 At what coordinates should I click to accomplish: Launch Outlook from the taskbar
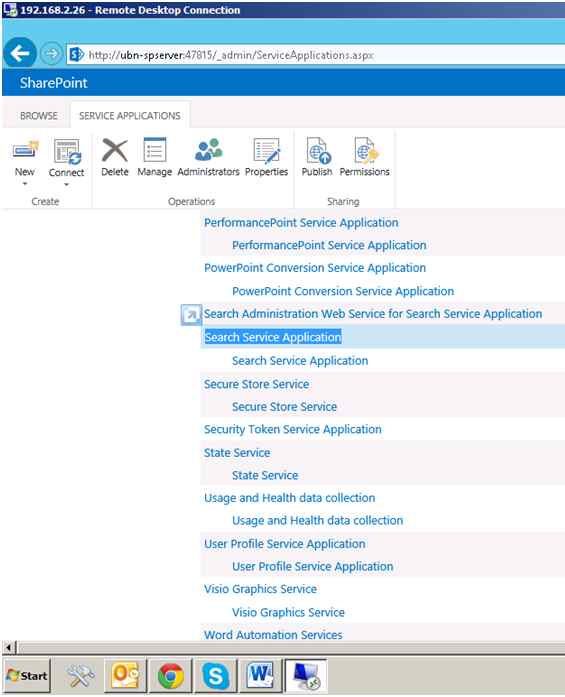click(125, 676)
